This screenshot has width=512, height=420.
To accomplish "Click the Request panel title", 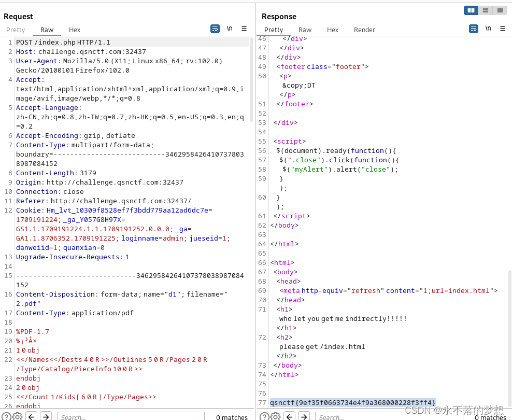I will (x=18, y=17).
